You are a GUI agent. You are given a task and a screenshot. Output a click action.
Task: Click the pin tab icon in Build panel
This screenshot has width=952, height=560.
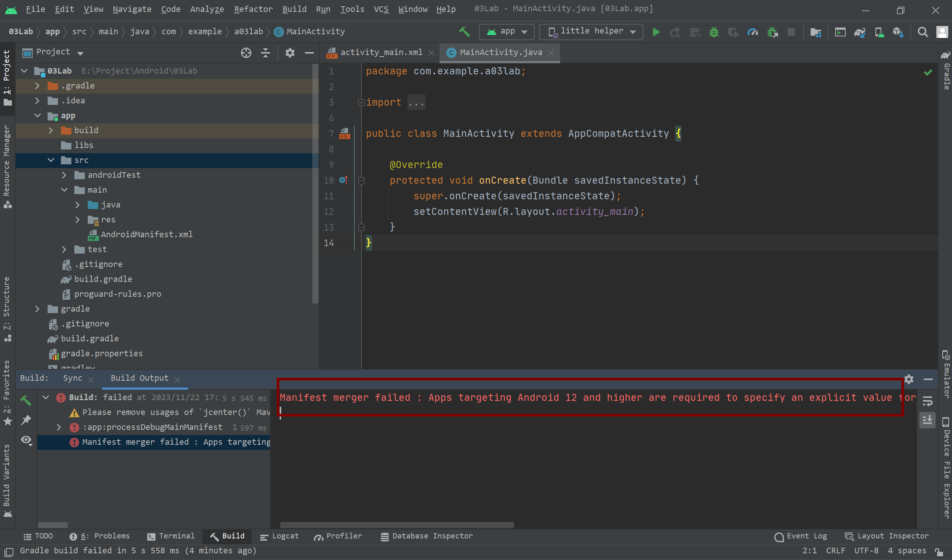coord(26,420)
